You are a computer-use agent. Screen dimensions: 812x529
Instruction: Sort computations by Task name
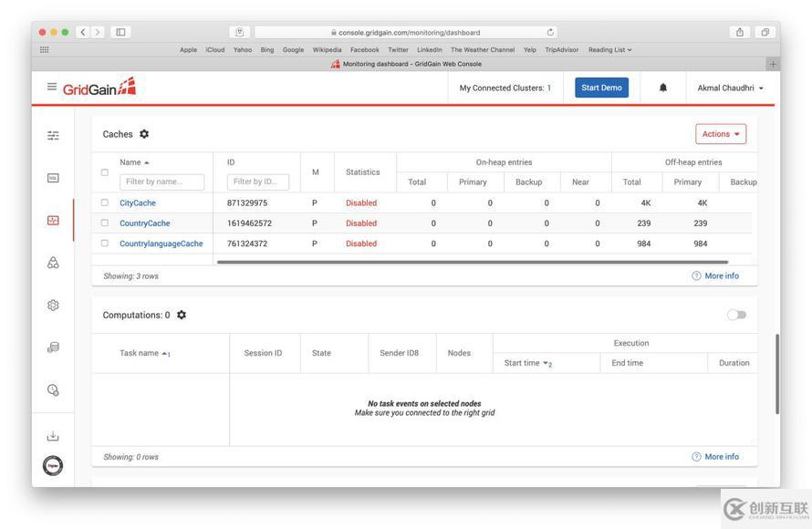click(144, 353)
